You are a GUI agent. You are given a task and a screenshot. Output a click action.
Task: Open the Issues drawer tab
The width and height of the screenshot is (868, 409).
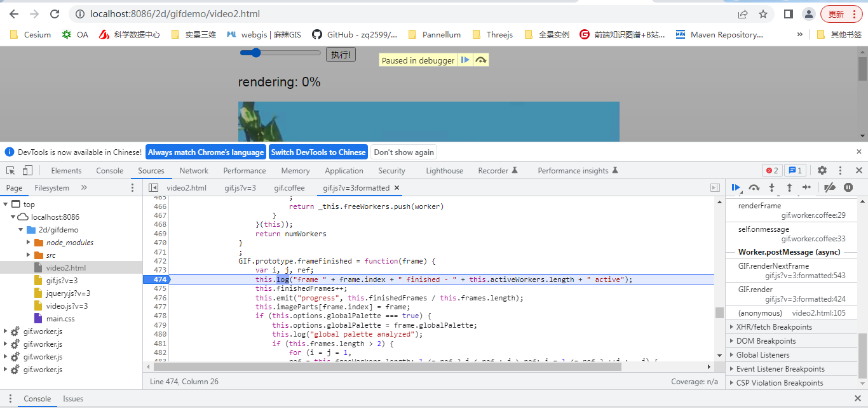[73, 398]
